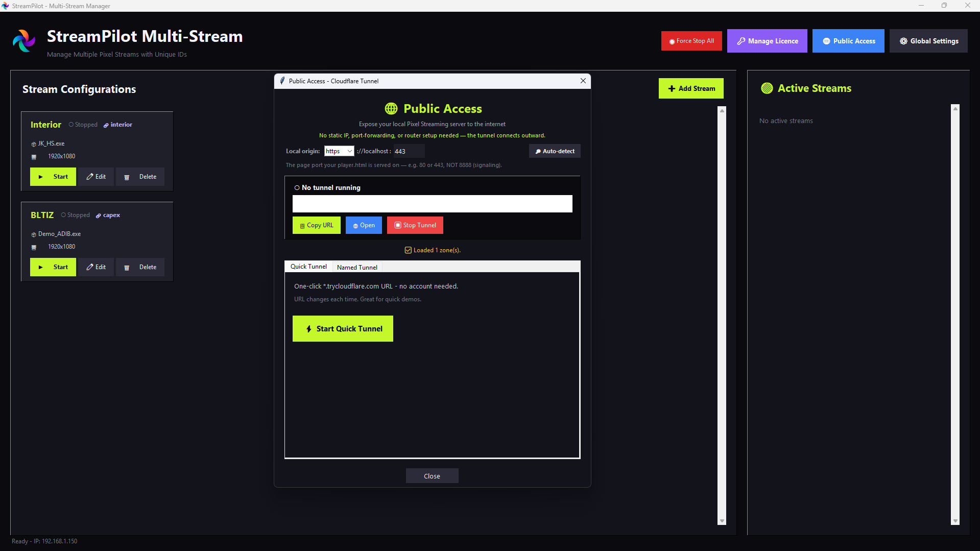
Task: Click the 'No active streams' text
Action: 786,121
